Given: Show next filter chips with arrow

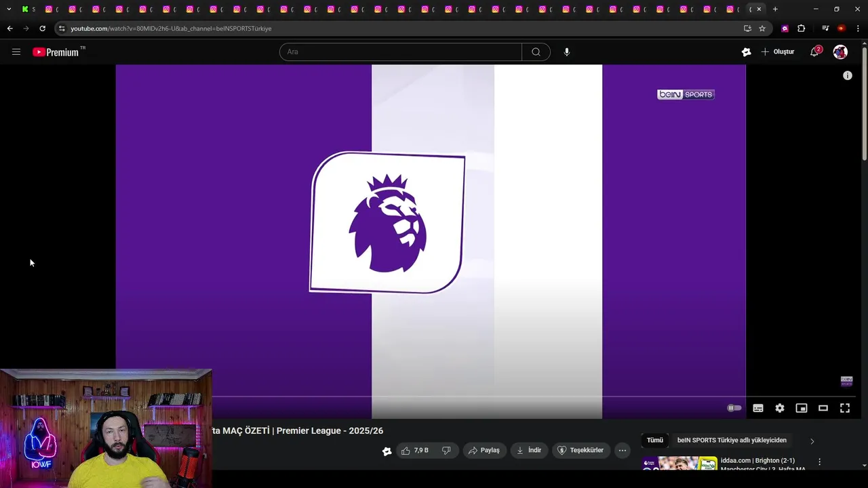Looking at the screenshot, I should click(812, 441).
